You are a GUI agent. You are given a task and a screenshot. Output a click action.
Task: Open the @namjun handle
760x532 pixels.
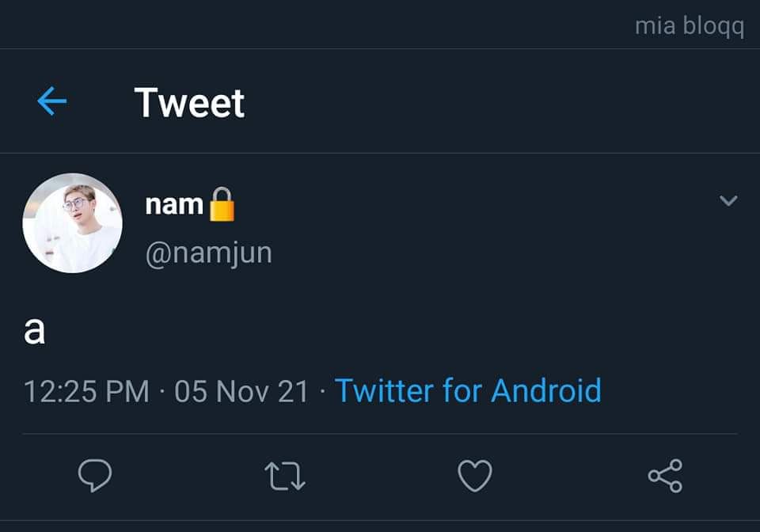click(x=209, y=253)
